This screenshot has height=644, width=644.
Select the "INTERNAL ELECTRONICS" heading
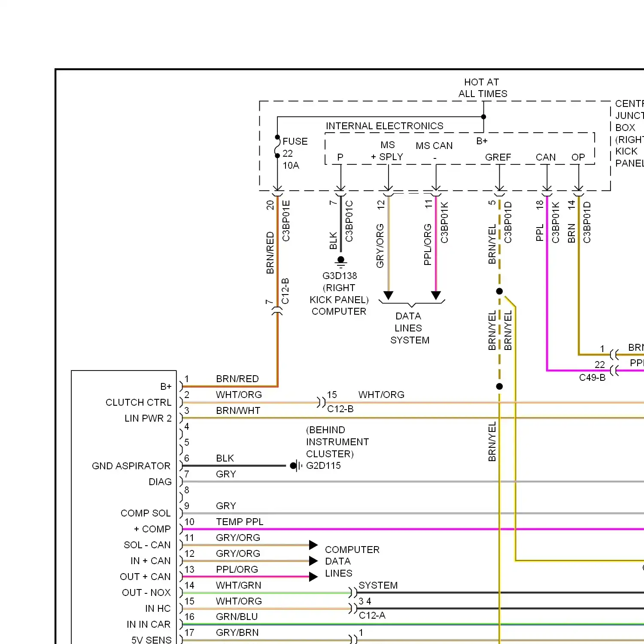384,126
